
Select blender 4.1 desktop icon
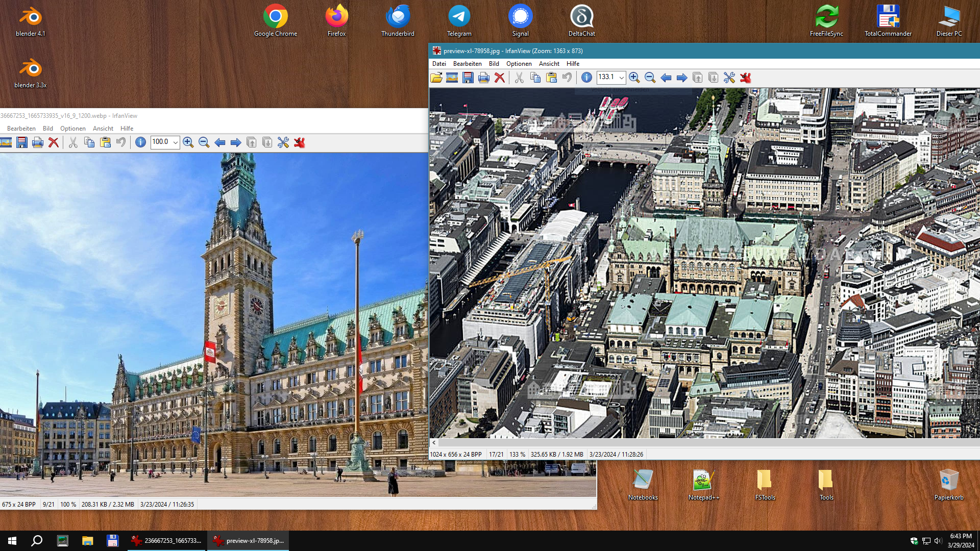click(x=31, y=21)
